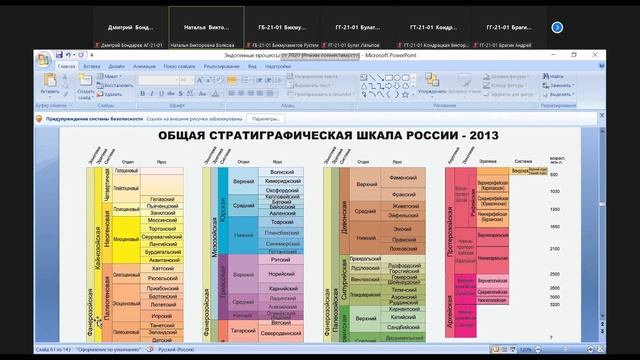Show next participants in video strip
This screenshot has height=360, width=640.
[557, 27]
